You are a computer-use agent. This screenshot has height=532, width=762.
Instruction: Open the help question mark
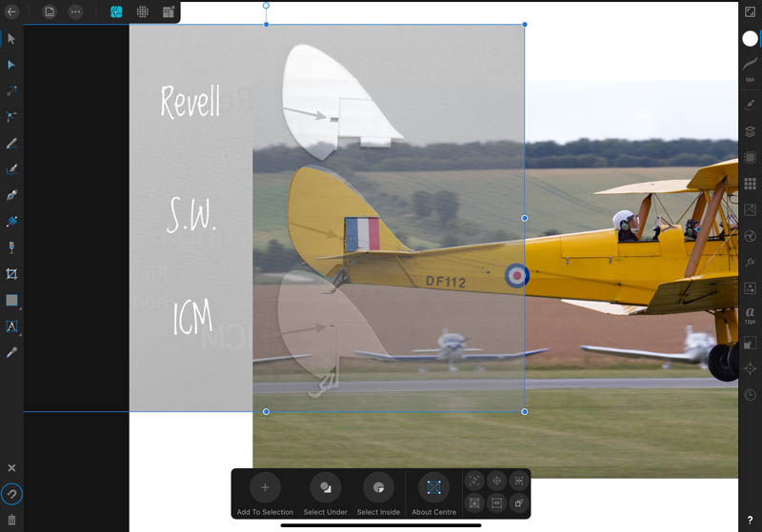click(x=750, y=520)
